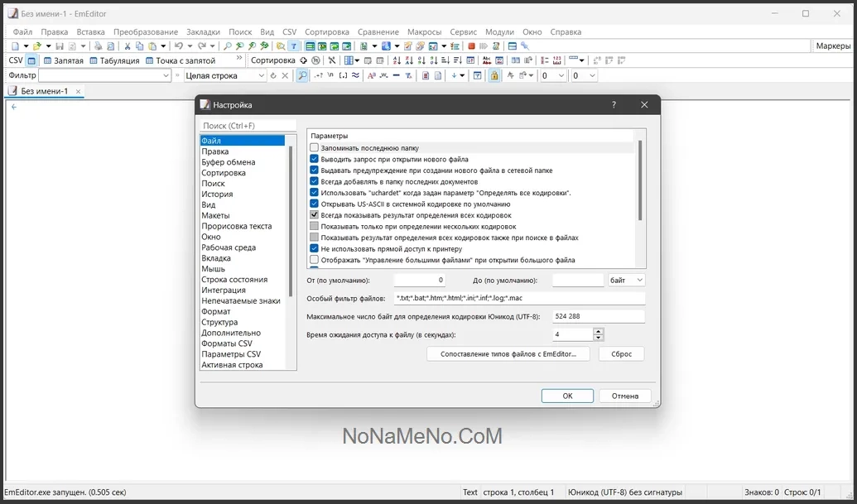Click the Undo arrow icon
Image resolution: width=857 pixels, height=504 pixels.
click(x=178, y=46)
